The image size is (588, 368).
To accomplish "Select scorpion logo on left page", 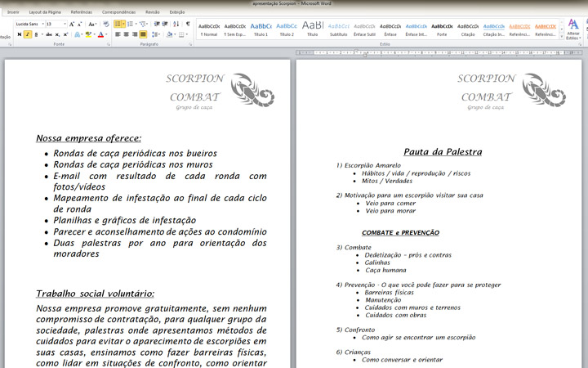I will (x=252, y=90).
